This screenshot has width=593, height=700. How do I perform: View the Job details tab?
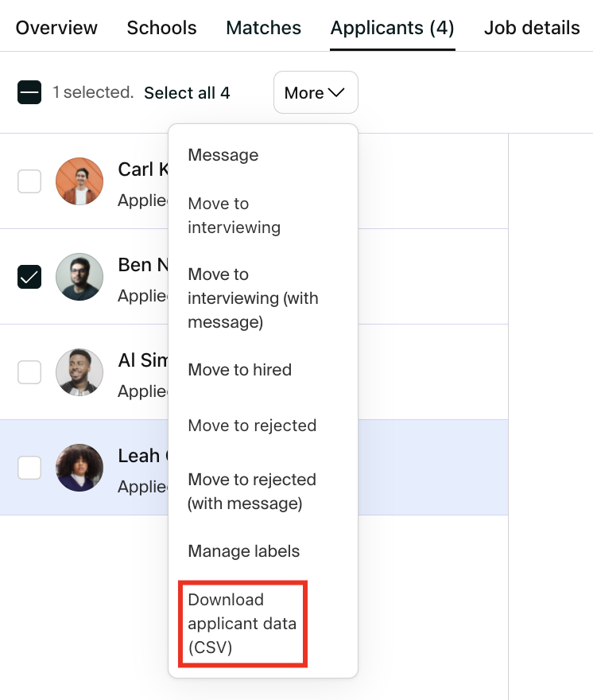(532, 28)
